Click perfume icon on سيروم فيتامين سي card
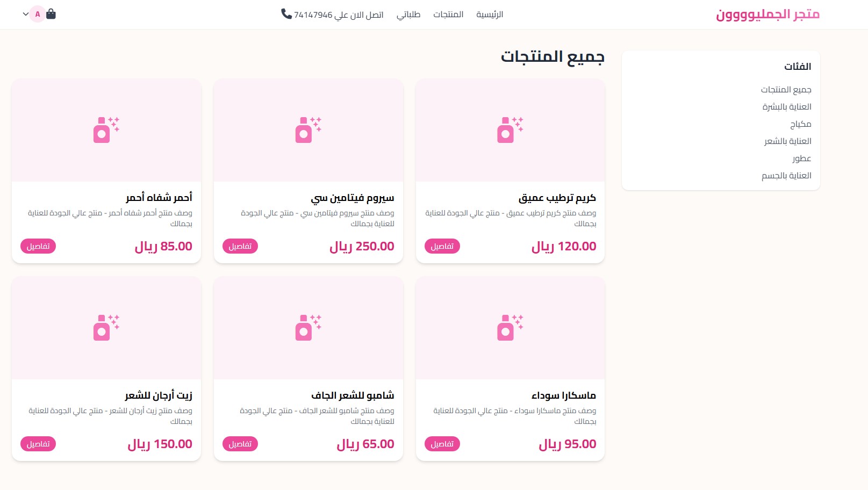This screenshot has width=868, height=490. tap(309, 130)
